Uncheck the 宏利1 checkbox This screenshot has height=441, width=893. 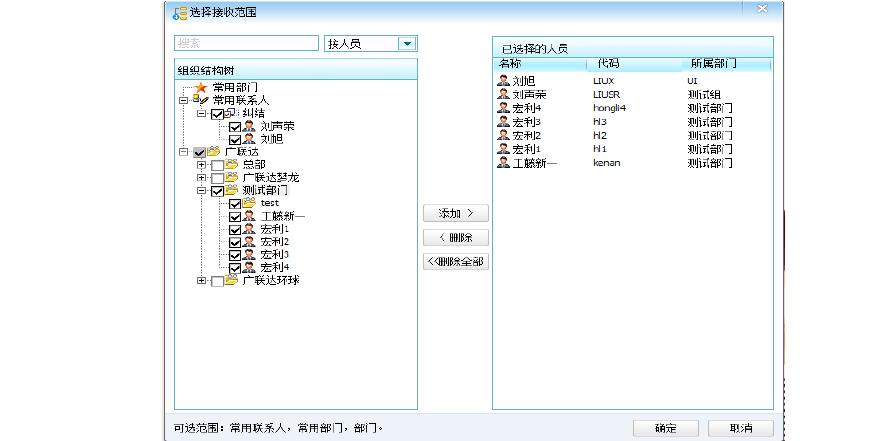[x=235, y=229]
